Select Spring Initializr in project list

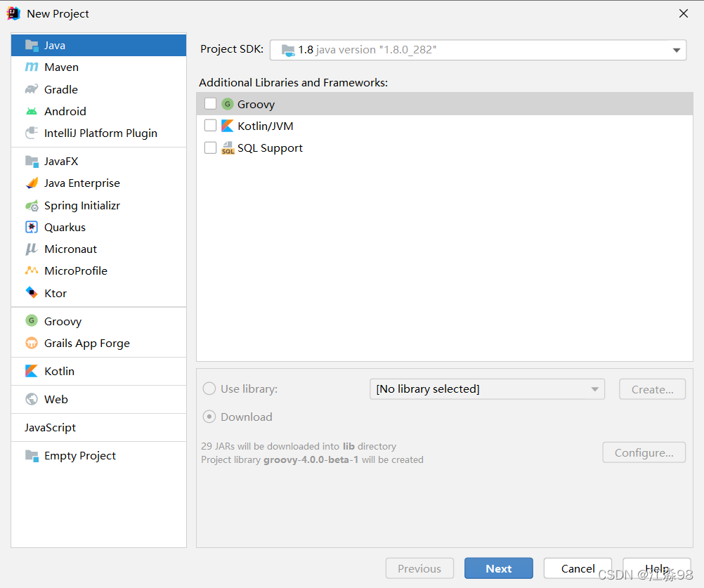tap(99, 206)
